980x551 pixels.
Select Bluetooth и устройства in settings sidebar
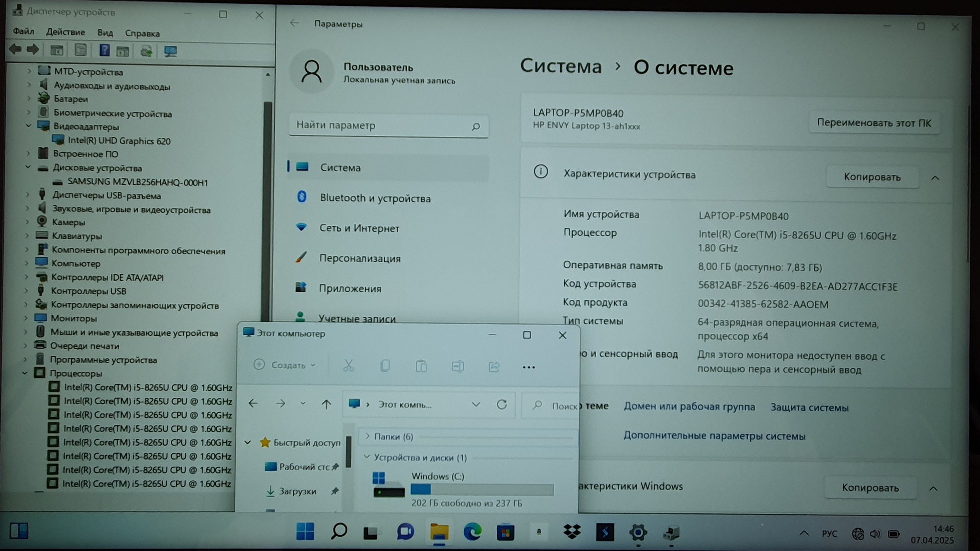coord(375,198)
